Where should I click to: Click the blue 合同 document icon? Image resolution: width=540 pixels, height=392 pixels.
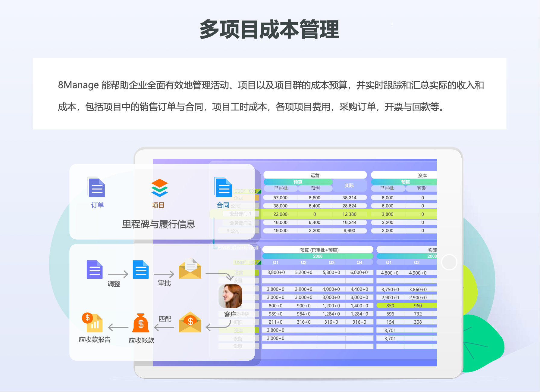point(223,187)
